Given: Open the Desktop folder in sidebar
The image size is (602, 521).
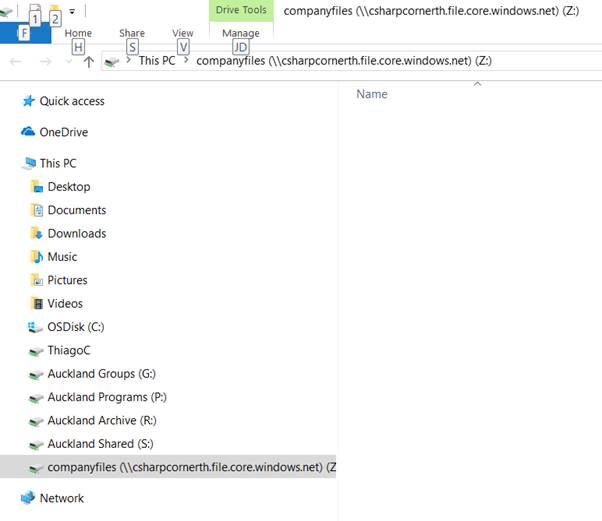Looking at the screenshot, I should (x=69, y=187).
